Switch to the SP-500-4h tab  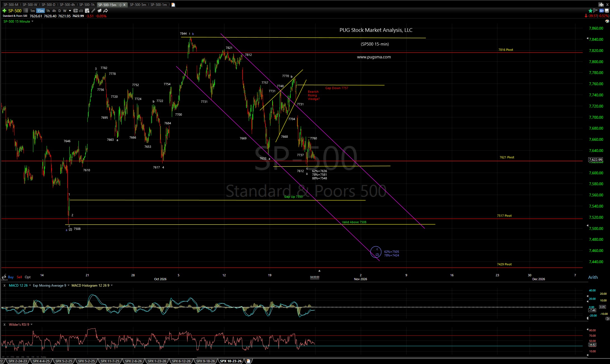[67, 4]
